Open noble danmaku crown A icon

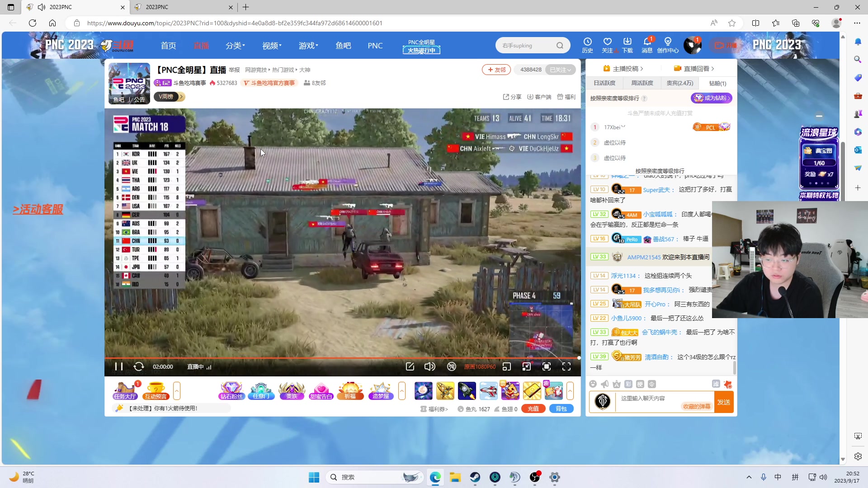click(617, 384)
